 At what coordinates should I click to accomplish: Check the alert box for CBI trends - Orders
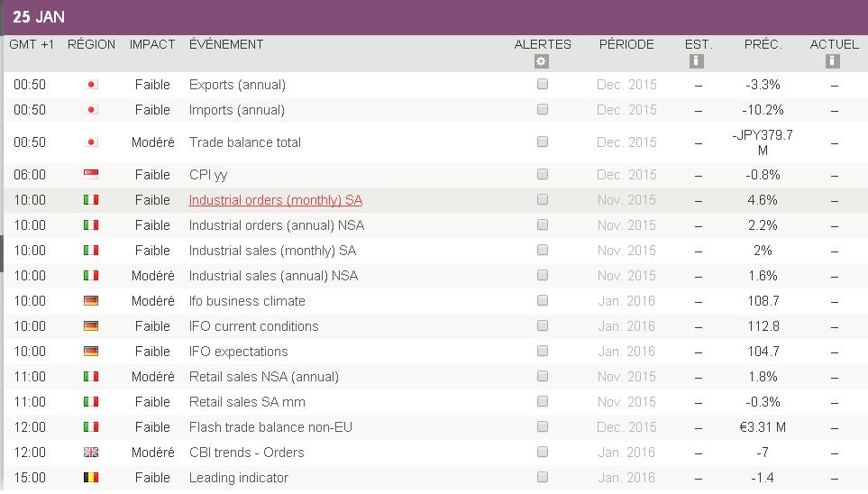click(543, 452)
